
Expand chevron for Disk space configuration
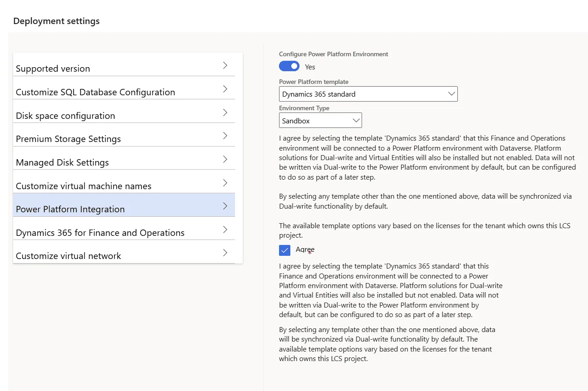click(225, 112)
